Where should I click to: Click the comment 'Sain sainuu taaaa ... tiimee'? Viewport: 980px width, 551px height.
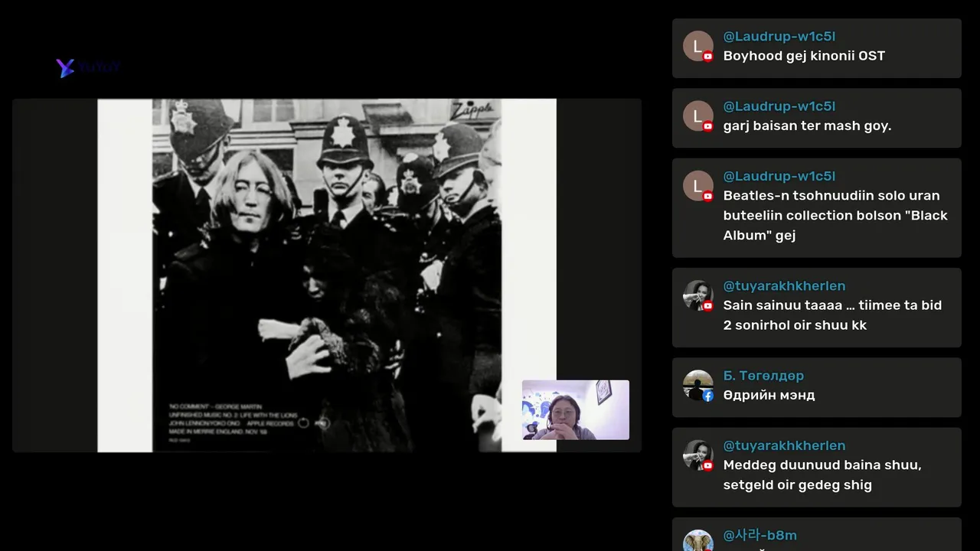click(x=832, y=315)
